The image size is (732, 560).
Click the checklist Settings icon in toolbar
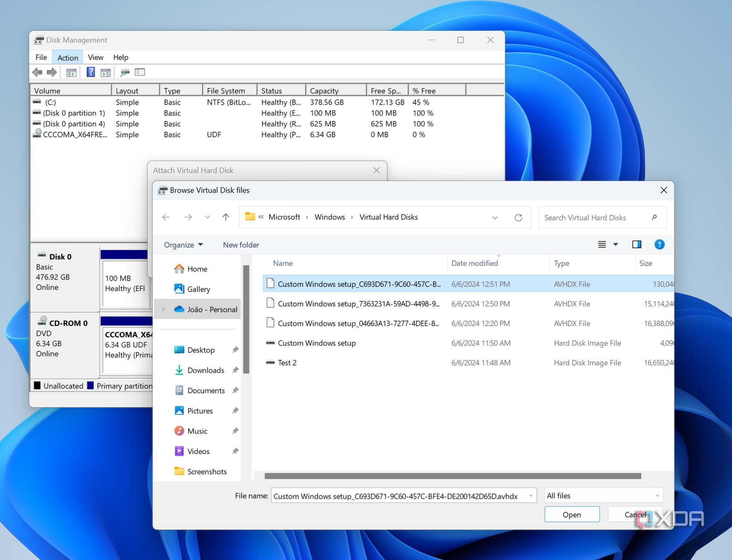click(x=140, y=72)
